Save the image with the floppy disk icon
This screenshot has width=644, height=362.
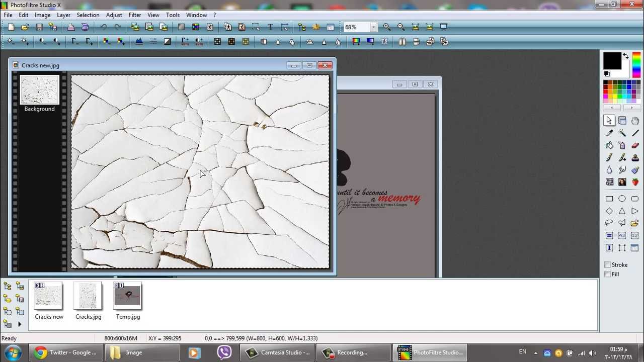point(39,27)
